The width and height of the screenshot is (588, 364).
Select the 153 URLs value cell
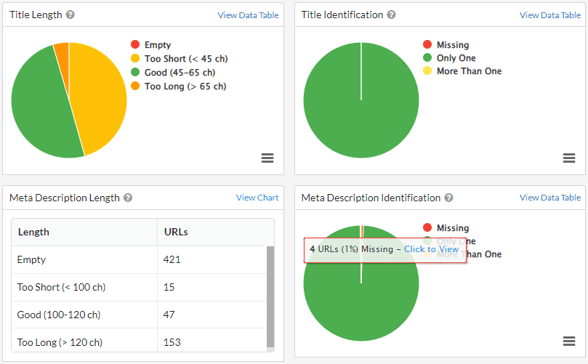coord(212,340)
